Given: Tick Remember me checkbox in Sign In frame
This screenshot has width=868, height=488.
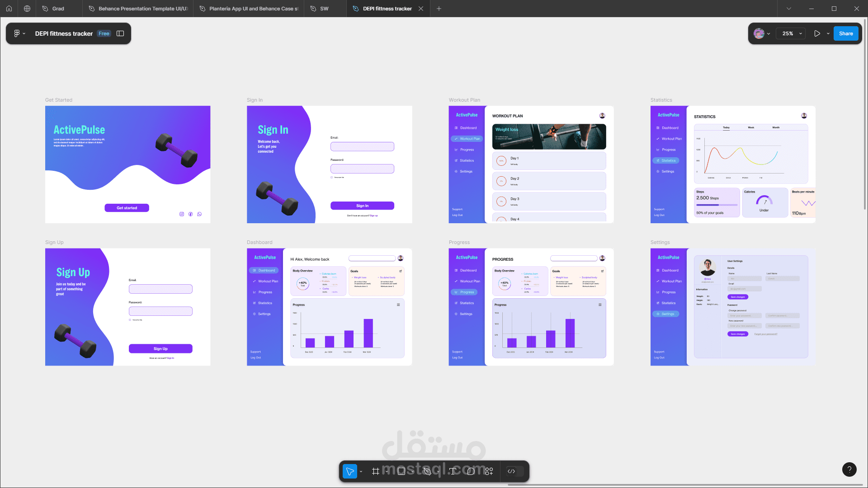Looking at the screenshot, I should click(x=331, y=177).
